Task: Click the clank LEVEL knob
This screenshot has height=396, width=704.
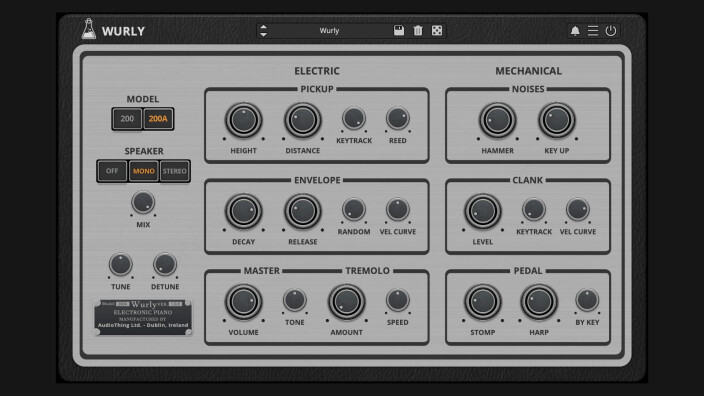Action: [x=483, y=211]
